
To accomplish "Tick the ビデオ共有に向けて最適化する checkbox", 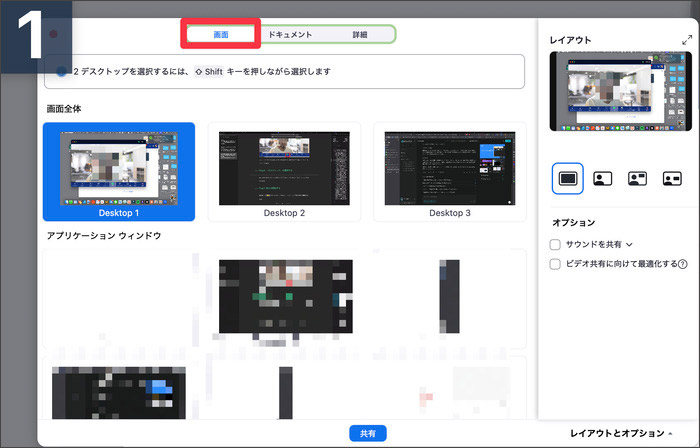I will click(x=555, y=264).
